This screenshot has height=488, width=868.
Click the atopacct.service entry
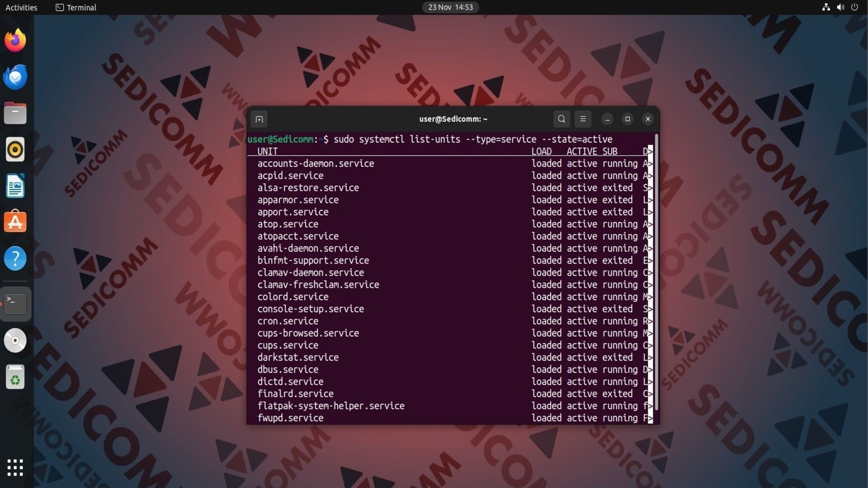pyautogui.click(x=298, y=236)
